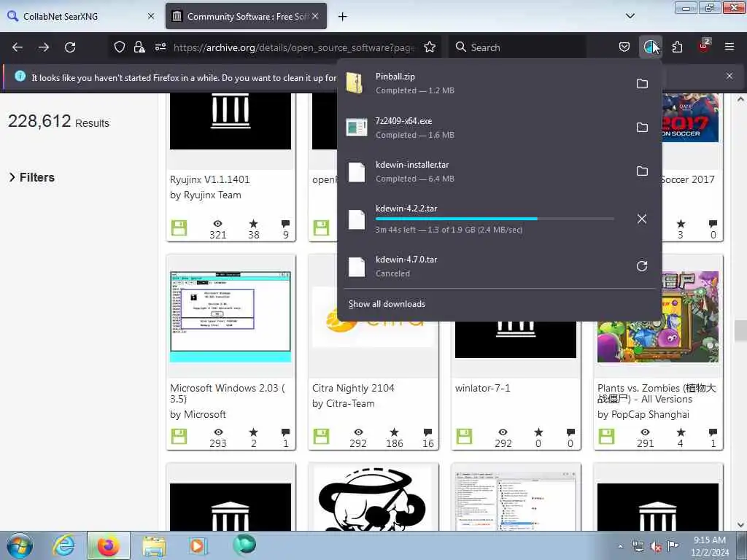Open the tracking protection shield icon
The height and width of the screenshot is (560, 747).
(120, 47)
